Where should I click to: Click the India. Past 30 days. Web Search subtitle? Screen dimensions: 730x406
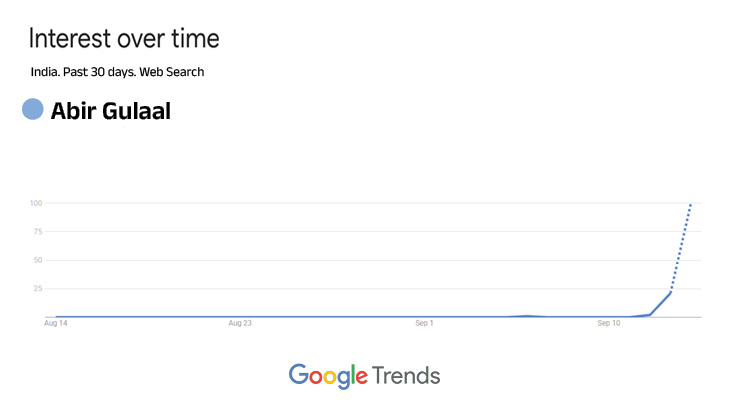click(117, 72)
